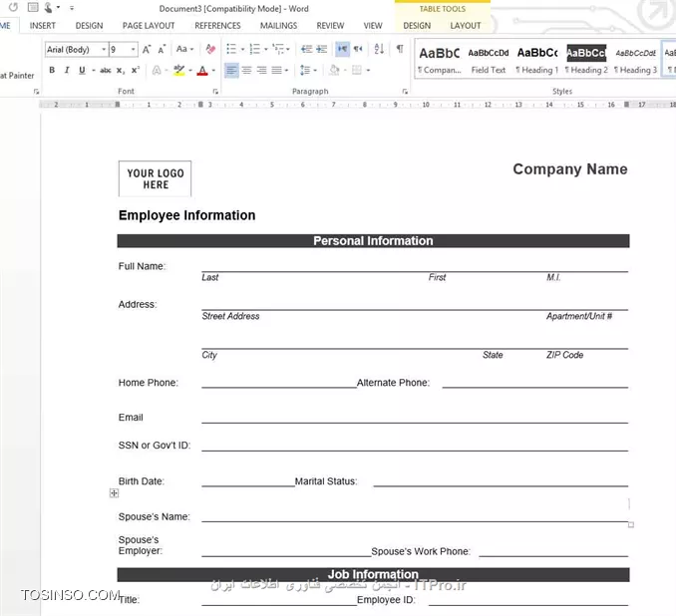The height and width of the screenshot is (616, 676).
Task: Toggle right-to-left text direction
Action: point(358,49)
